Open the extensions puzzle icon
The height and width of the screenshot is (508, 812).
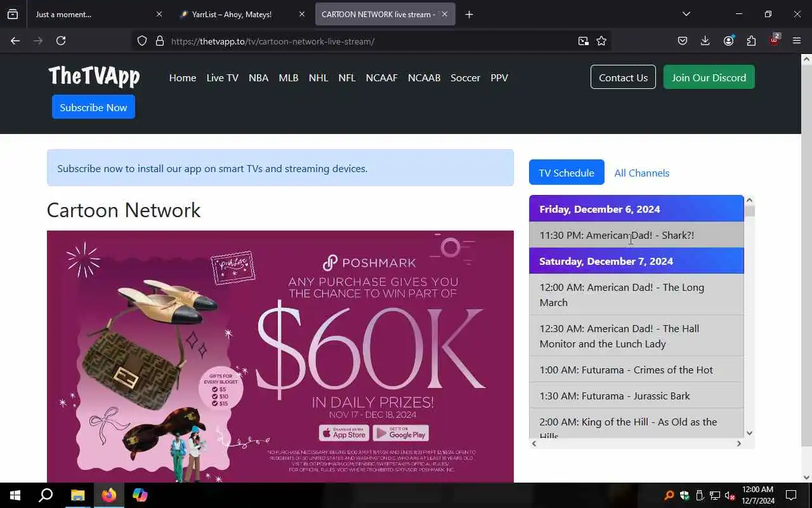click(751, 41)
